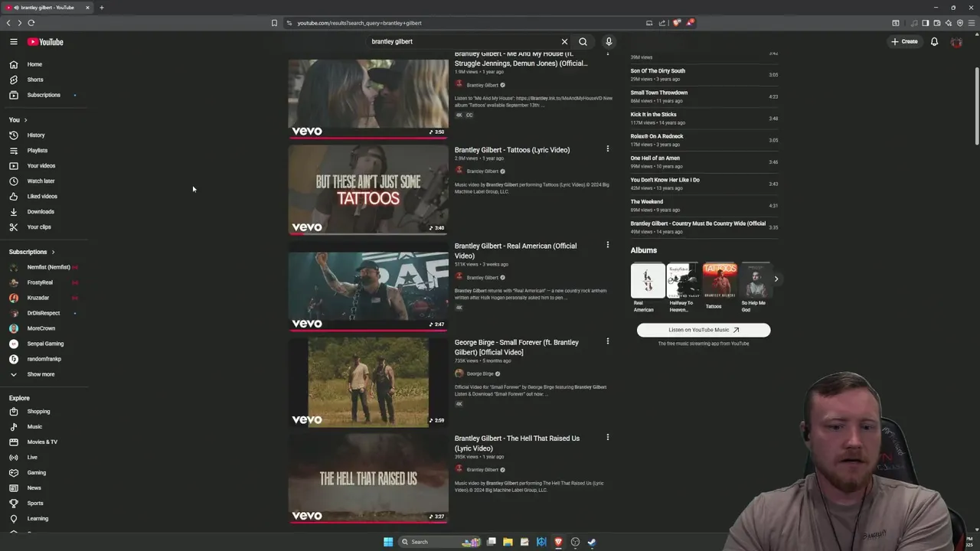This screenshot has width=980, height=551.
Task: Open more options for Real American video
Action: [607, 245]
